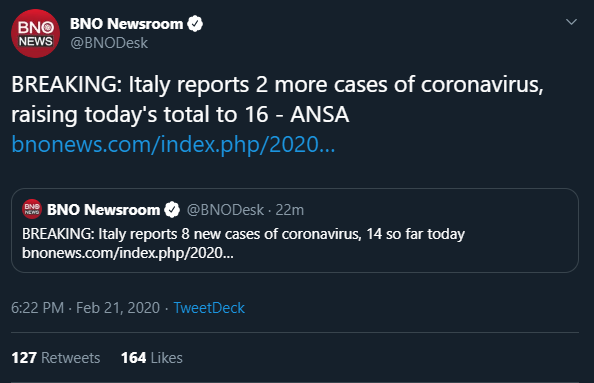594x383 pixels.
Task: Open the bnonews.com link in main tweet
Action: pyautogui.click(x=173, y=144)
